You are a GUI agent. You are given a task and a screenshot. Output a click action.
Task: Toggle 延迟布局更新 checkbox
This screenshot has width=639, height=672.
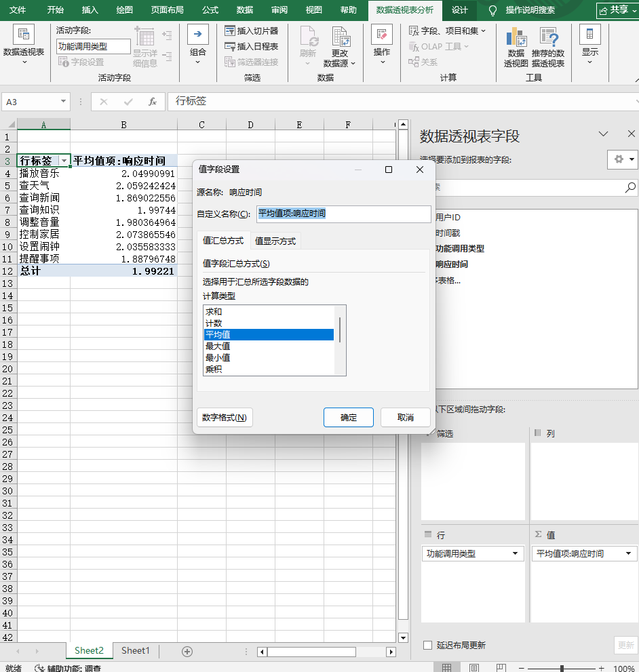(427, 645)
